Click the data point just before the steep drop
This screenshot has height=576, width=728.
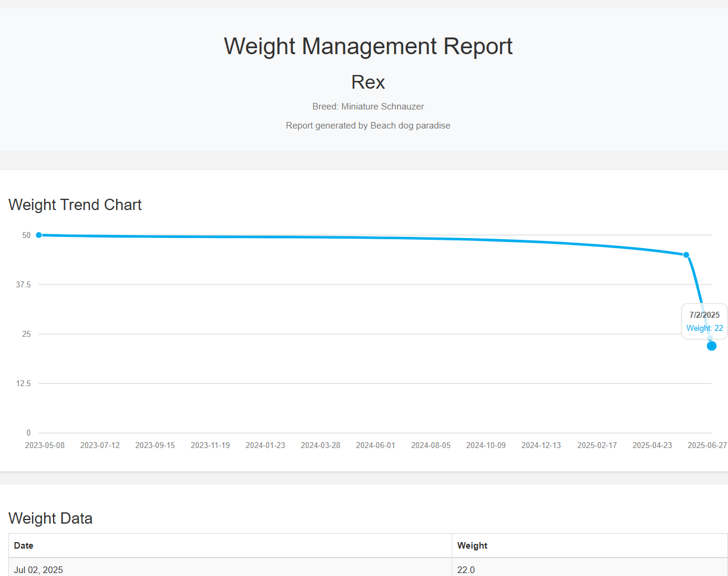coord(686,255)
